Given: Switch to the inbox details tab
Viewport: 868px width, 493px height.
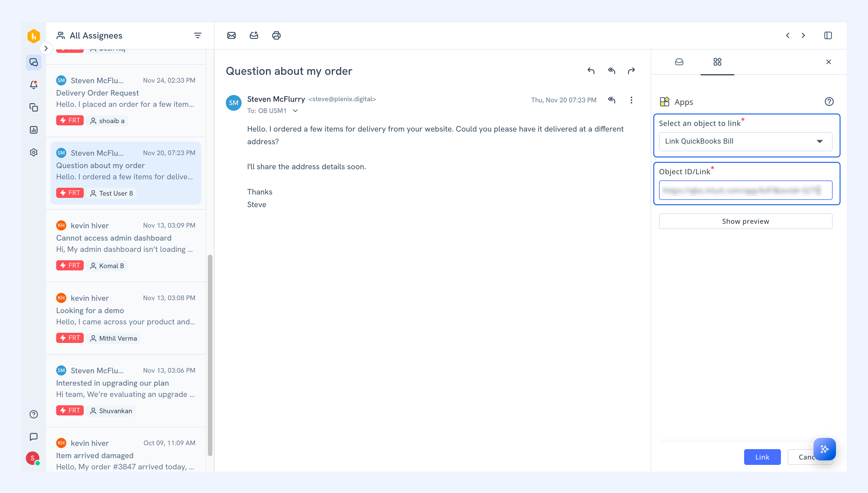Looking at the screenshot, I should pos(679,62).
